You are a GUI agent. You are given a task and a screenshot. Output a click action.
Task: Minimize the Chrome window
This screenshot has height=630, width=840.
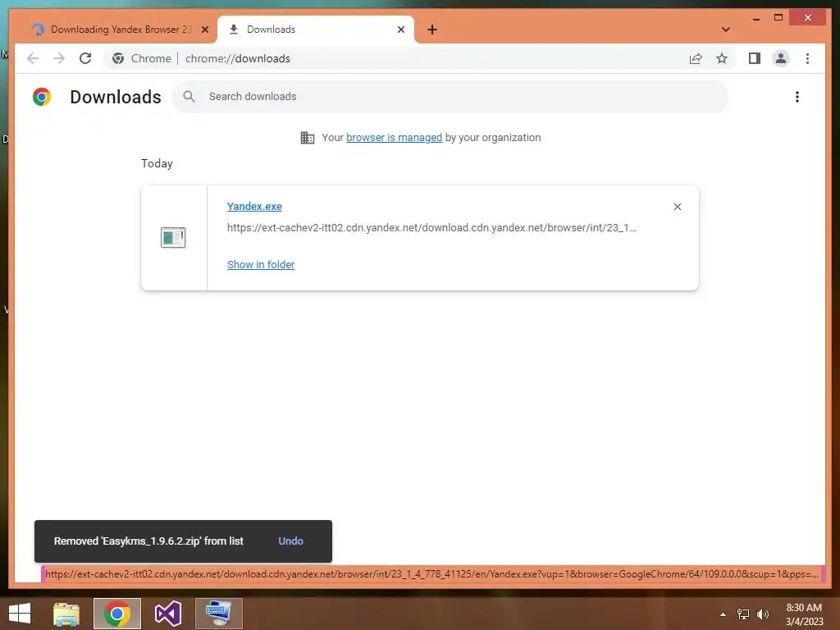coord(756,18)
